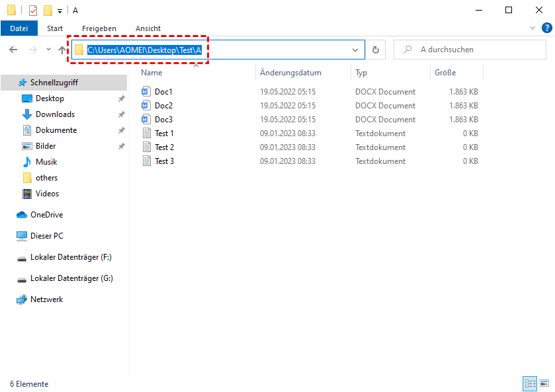Sort by the Typ column header
Image resolution: width=555 pixels, height=392 pixels.
point(361,73)
